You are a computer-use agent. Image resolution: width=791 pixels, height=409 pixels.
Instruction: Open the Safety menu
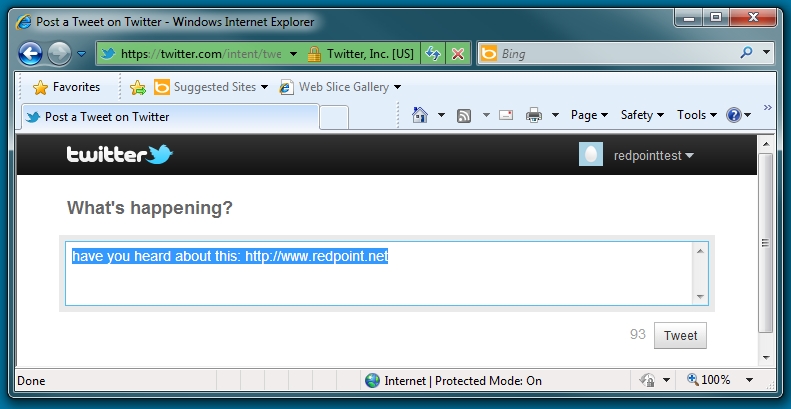[x=642, y=115]
